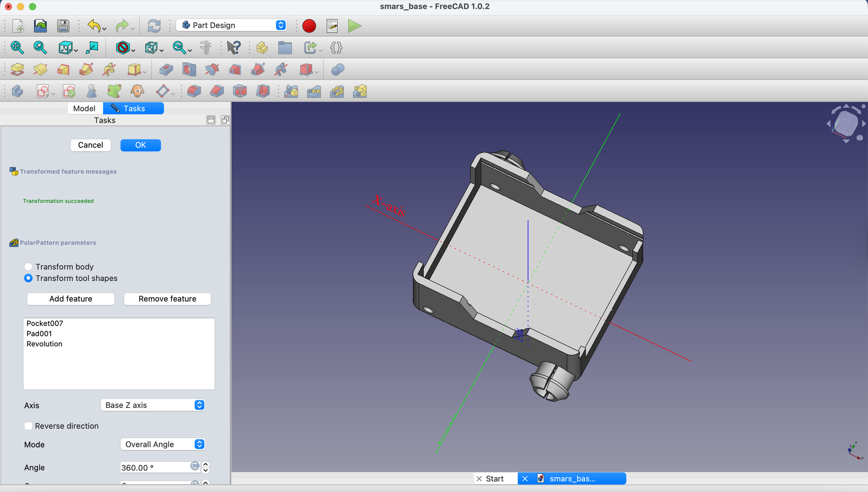Click the Cancel button

pos(90,145)
